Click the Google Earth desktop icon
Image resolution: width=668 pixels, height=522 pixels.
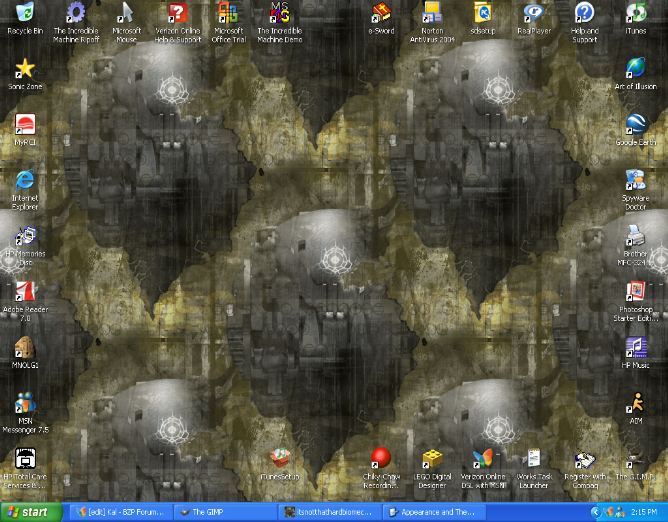(x=636, y=124)
